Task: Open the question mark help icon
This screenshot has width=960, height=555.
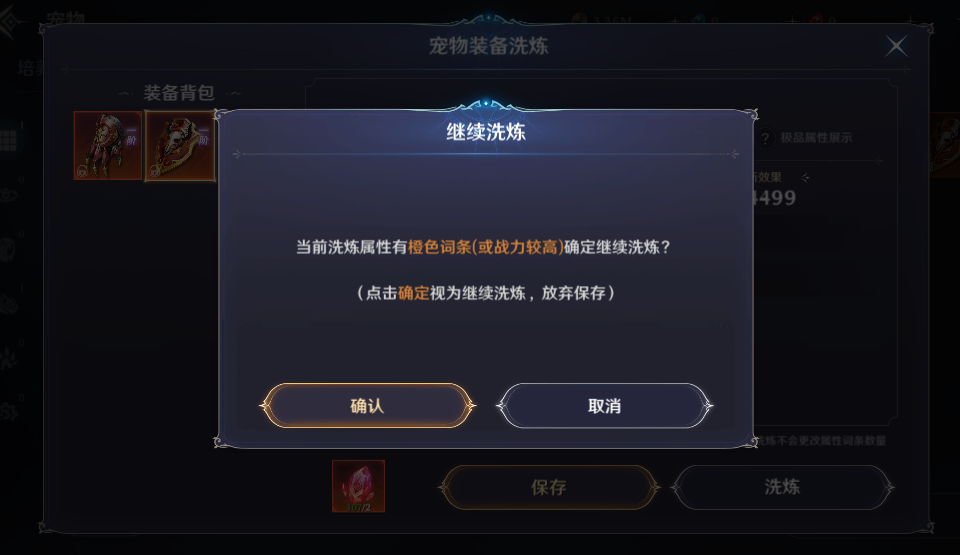Action: click(x=765, y=138)
